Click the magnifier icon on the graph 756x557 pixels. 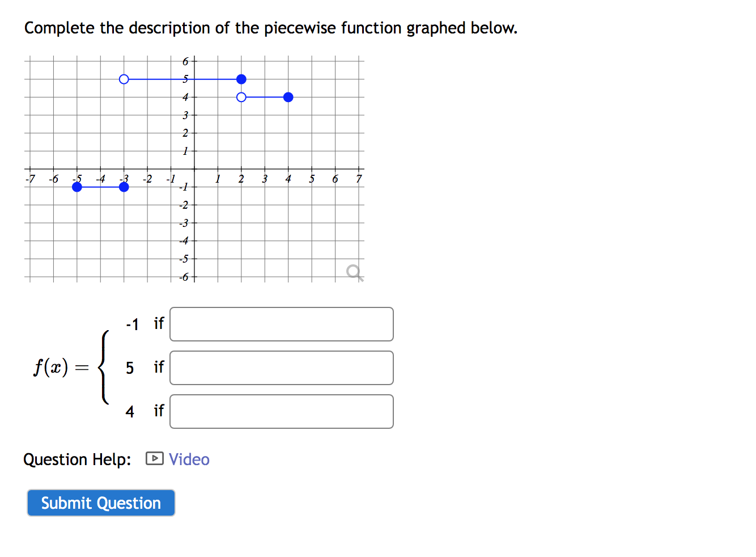point(355,273)
